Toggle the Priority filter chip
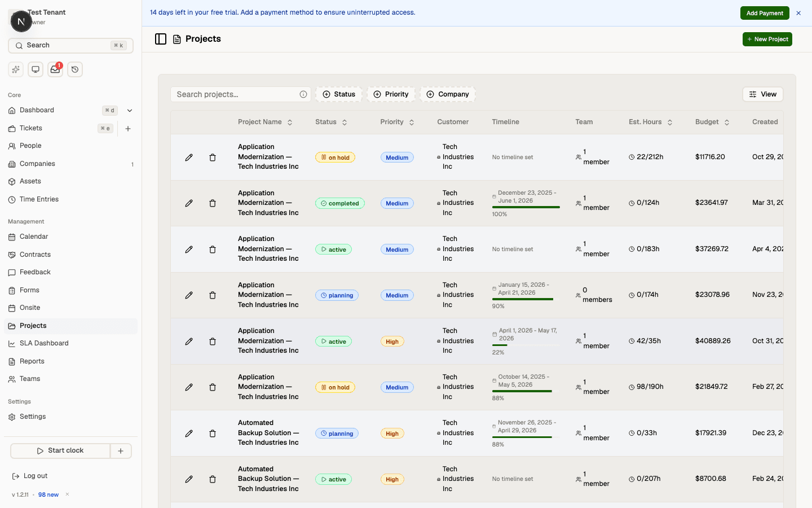Screen dimensions: 812x508 pos(391,94)
